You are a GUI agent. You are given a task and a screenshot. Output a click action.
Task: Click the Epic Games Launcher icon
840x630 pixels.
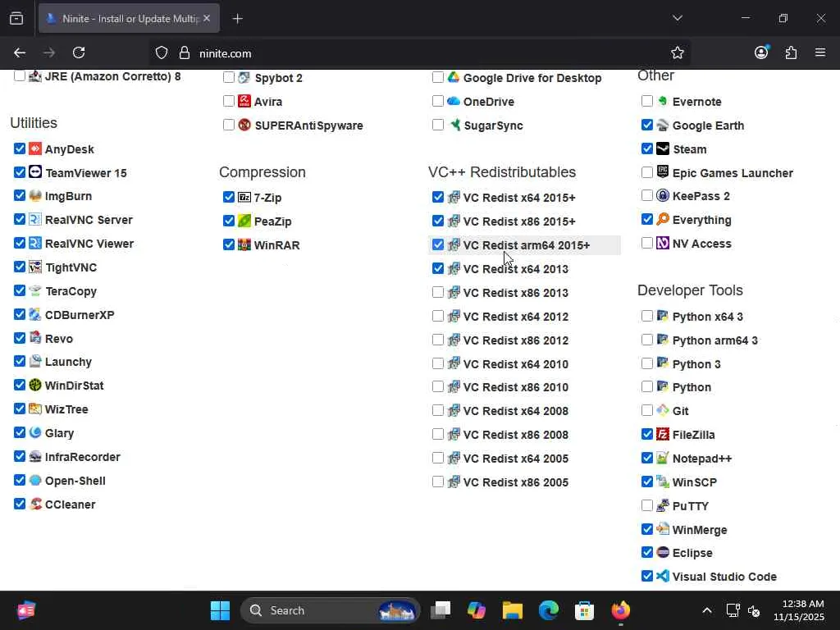tap(663, 172)
